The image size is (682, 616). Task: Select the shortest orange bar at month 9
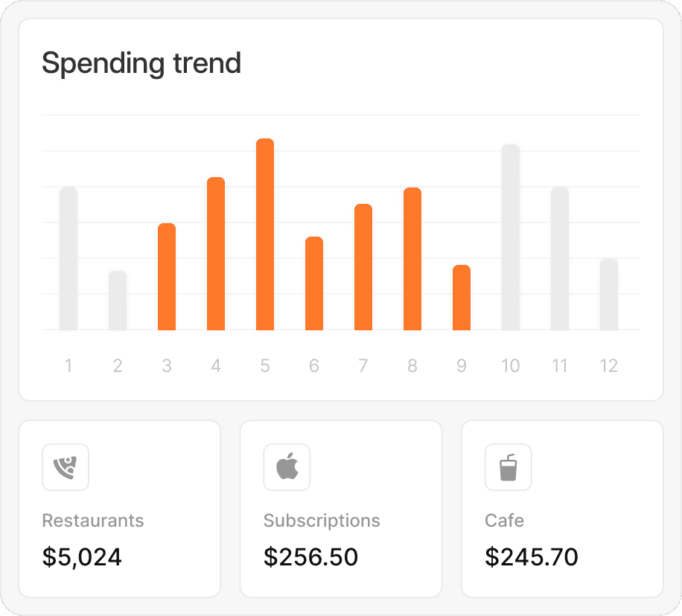point(462,298)
